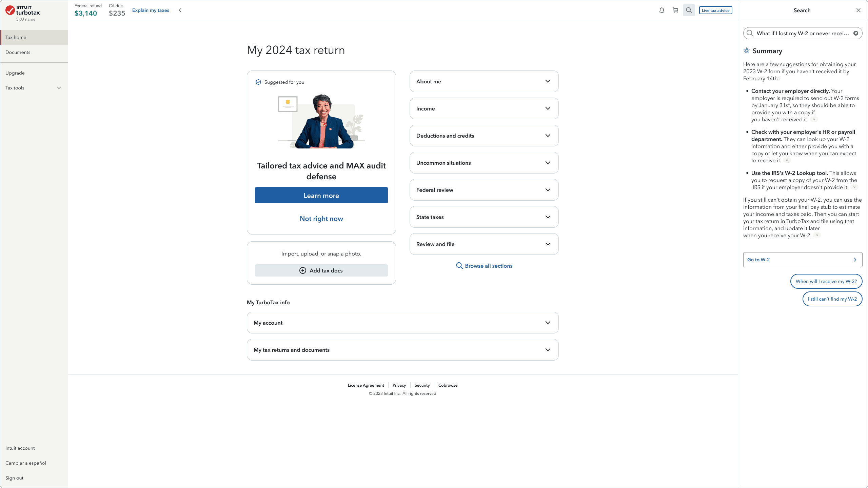Expand the Federal review section
The height and width of the screenshot is (488, 868).
484,190
